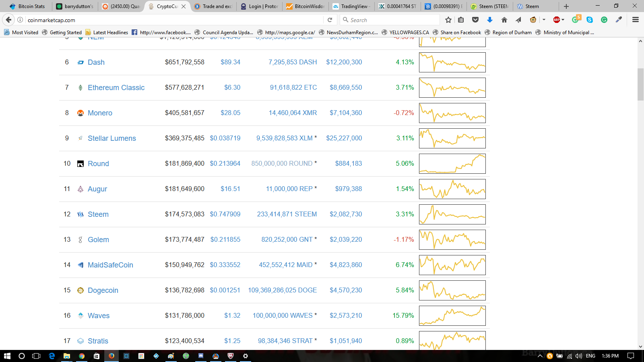Click the scrollbar down arrow

(x=640, y=347)
